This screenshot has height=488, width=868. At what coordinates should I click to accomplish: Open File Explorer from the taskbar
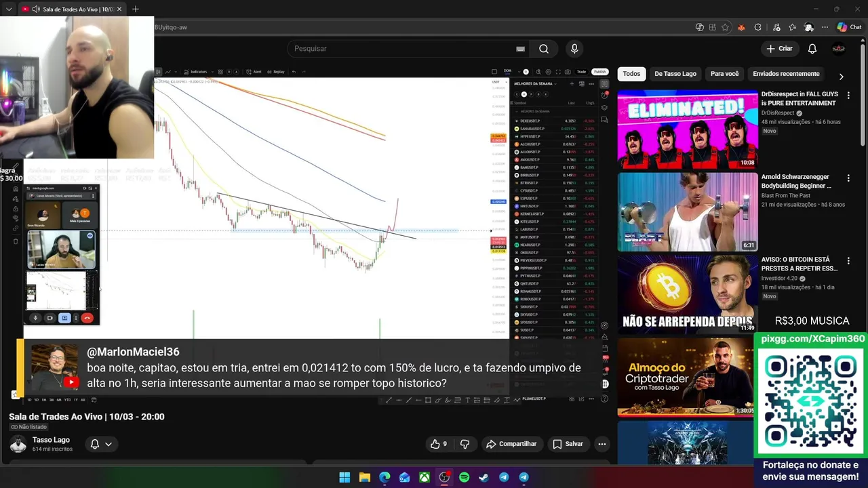click(365, 477)
